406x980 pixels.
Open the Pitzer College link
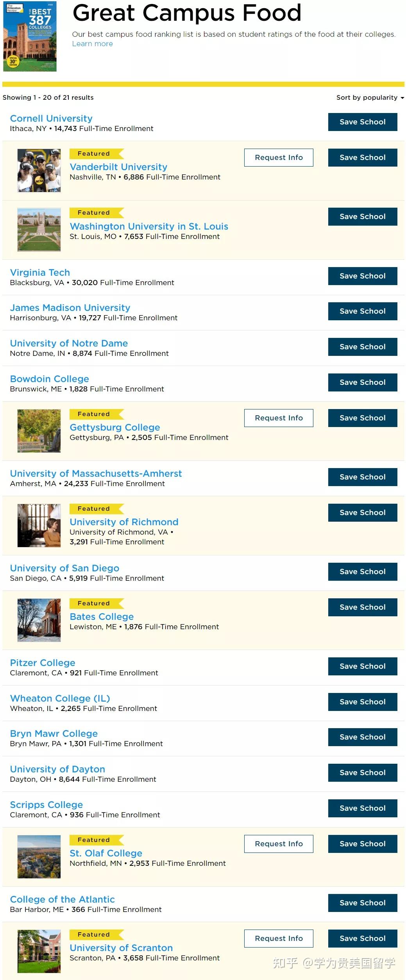click(43, 663)
